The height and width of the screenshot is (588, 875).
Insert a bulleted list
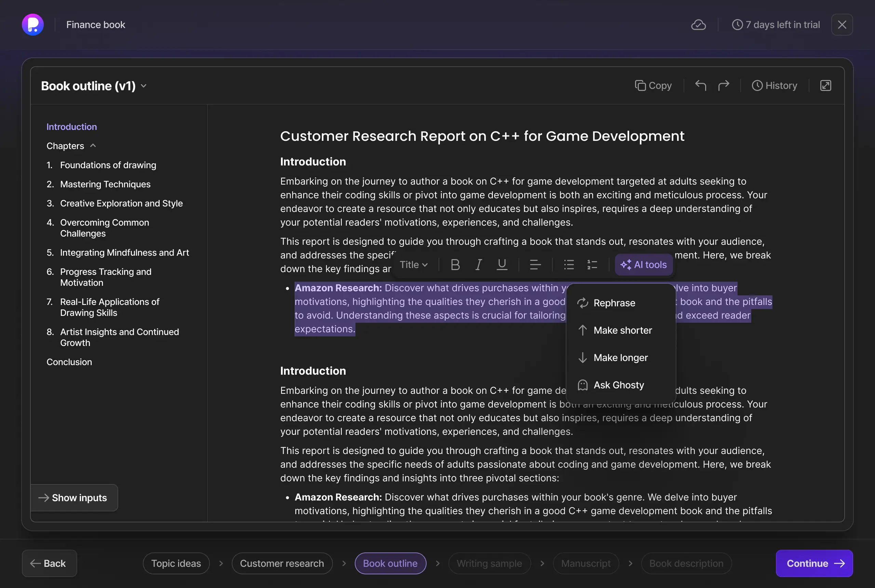568,265
